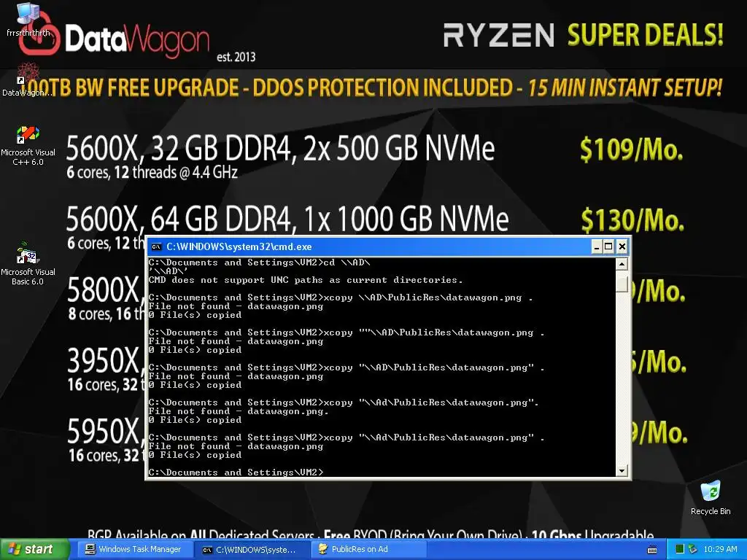Image resolution: width=747 pixels, height=560 pixels.
Task: Click the cmd.exe window title bar
Action: (370, 246)
